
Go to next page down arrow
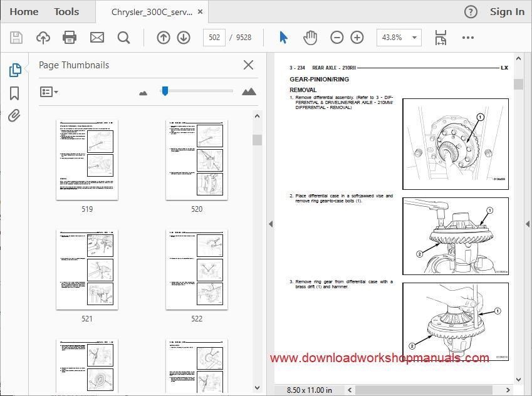(x=184, y=38)
